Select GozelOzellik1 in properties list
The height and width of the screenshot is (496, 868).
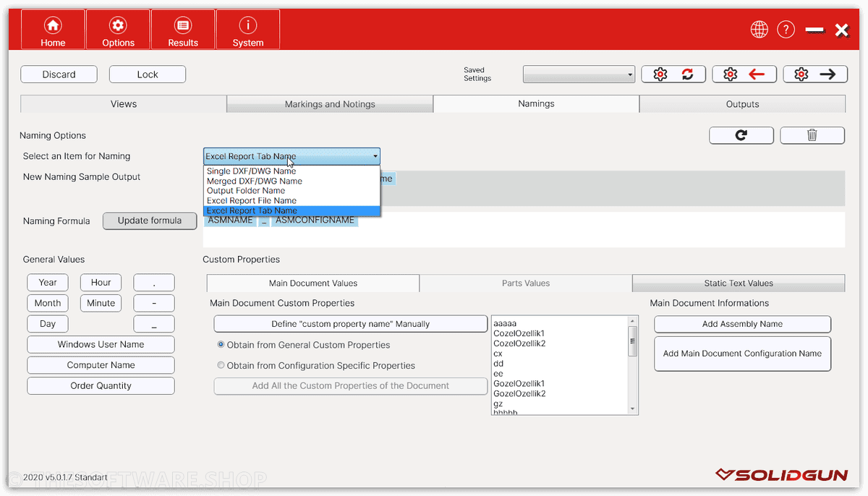(519, 383)
